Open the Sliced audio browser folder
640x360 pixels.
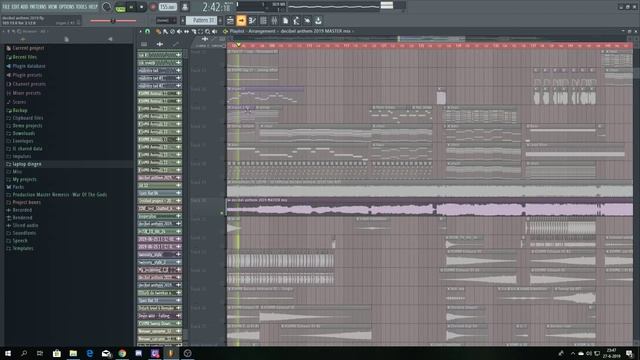(22, 225)
